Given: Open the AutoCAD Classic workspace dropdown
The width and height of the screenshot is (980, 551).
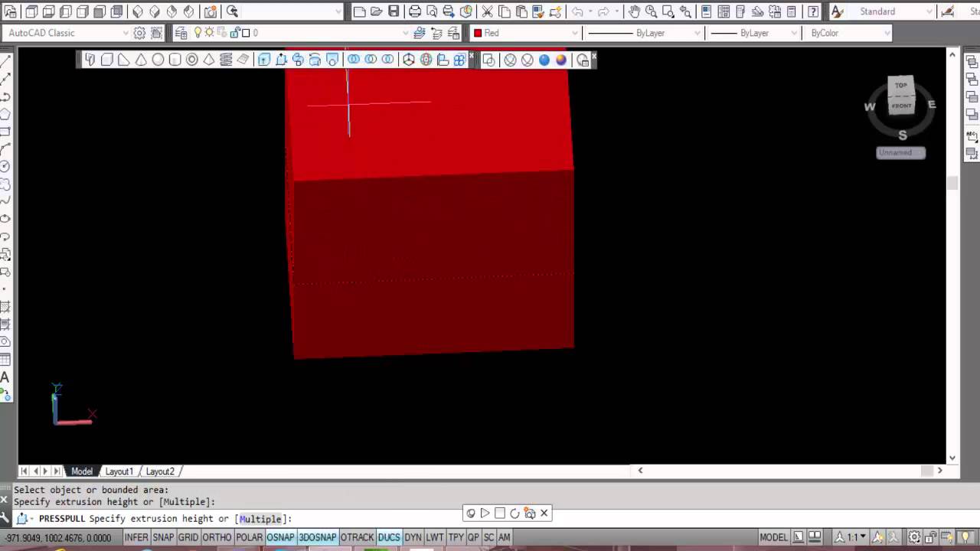Looking at the screenshot, I should [x=67, y=33].
